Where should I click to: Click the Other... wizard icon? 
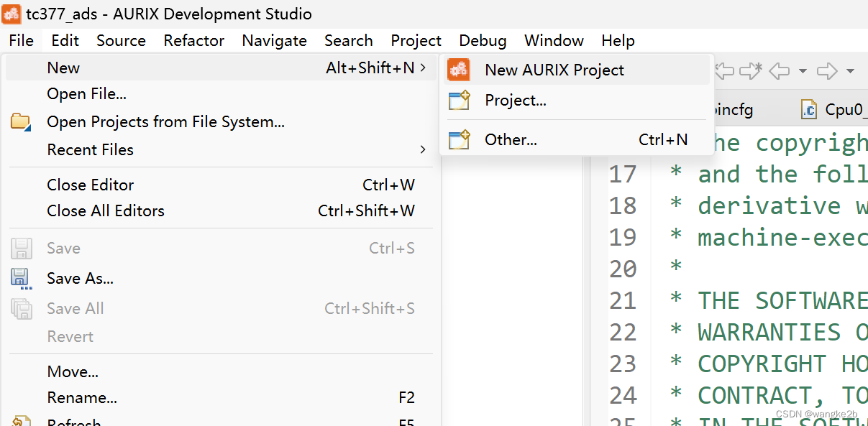point(459,139)
